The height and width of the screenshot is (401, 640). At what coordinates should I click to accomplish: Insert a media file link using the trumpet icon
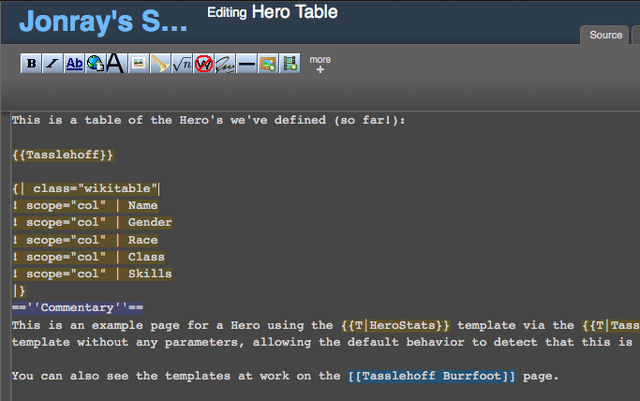(160, 63)
